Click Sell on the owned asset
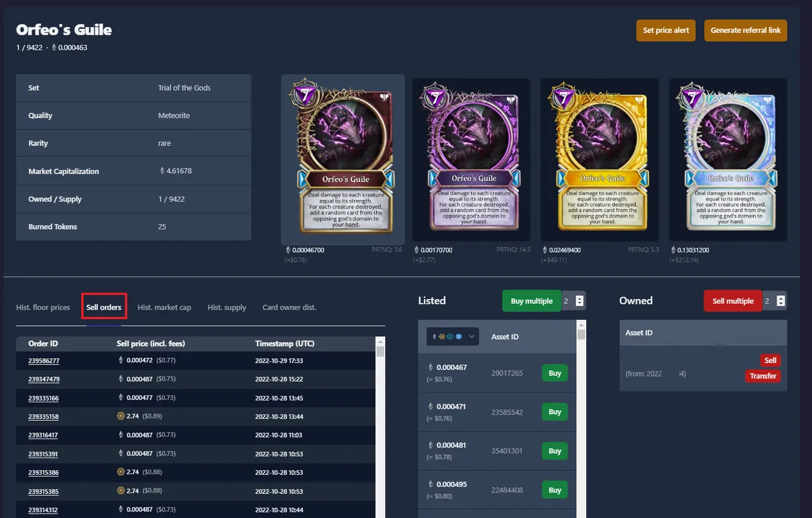This screenshot has width=812, height=518. [770, 360]
